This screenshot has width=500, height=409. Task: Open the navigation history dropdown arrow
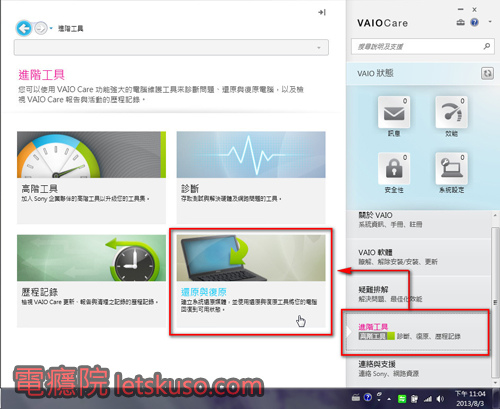51,28
